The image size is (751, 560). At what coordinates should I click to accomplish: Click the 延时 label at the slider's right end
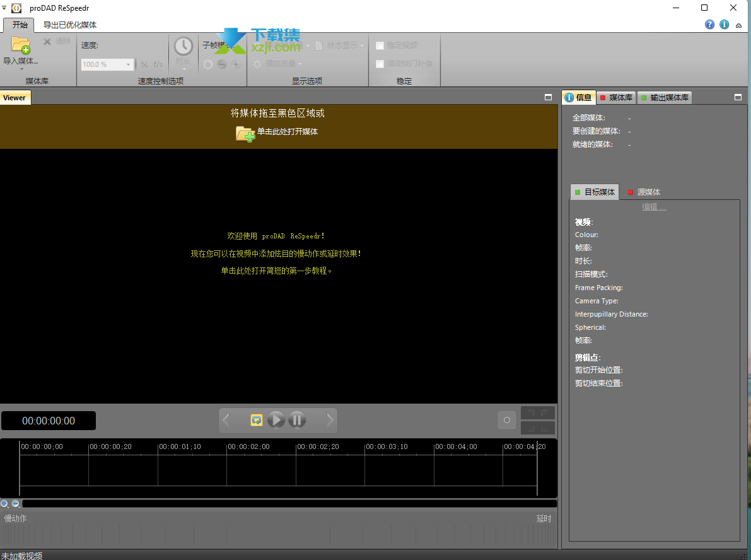[544, 519]
